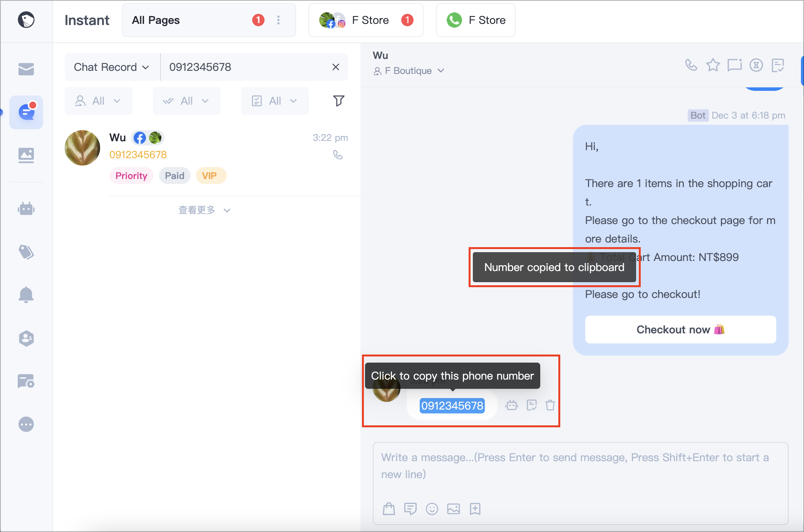The height and width of the screenshot is (532, 804).
Task: Open the chatbot robot sidebar icon
Action: tap(26, 209)
